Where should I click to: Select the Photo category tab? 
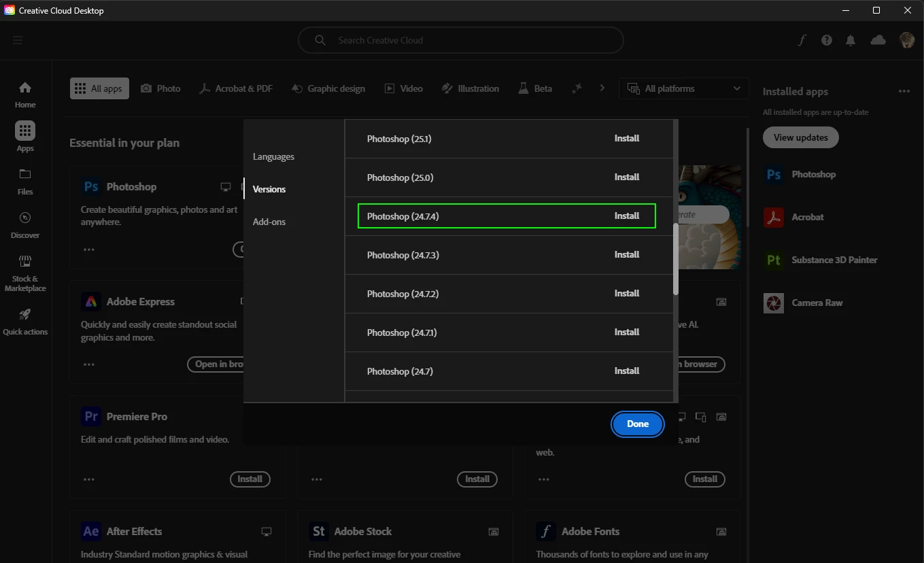click(160, 88)
